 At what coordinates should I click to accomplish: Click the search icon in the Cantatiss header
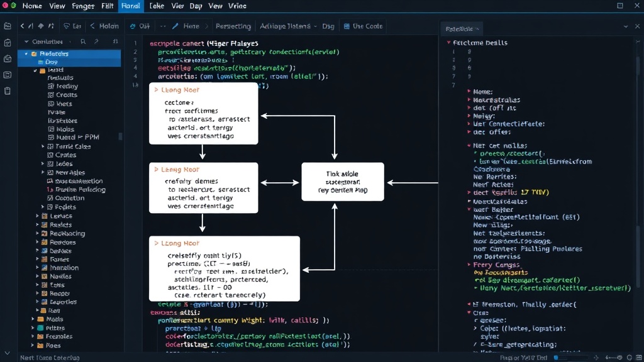point(84,41)
